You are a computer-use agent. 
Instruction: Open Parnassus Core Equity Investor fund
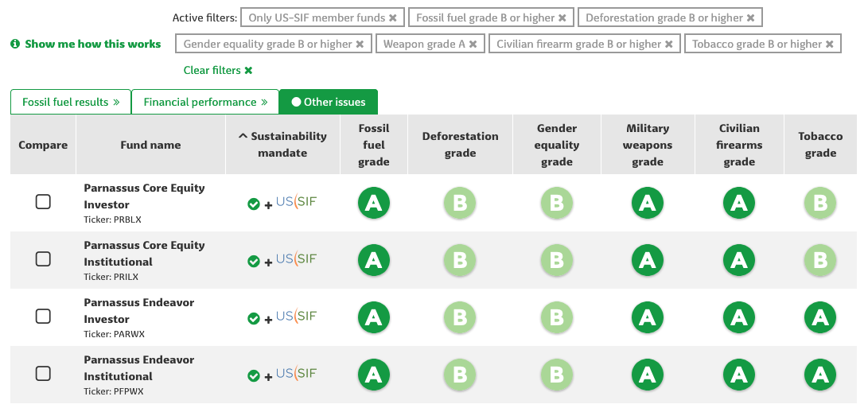coord(145,196)
